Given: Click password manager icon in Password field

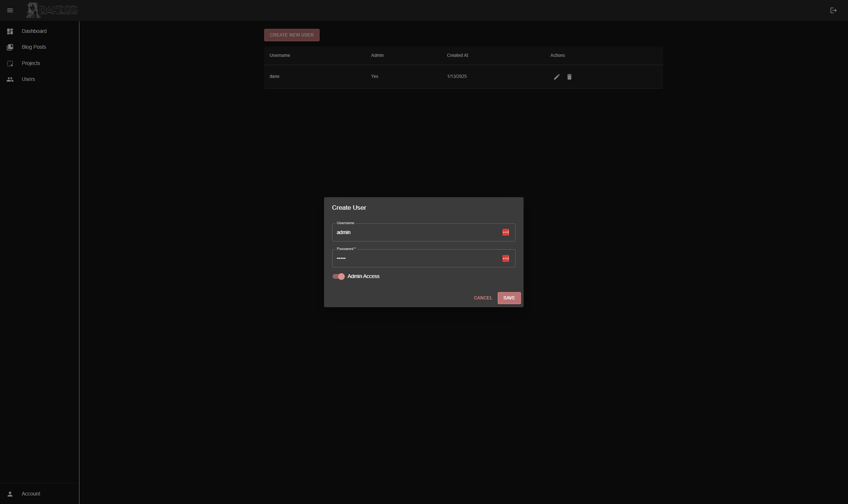Looking at the screenshot, I should click(x=505, y=258).
